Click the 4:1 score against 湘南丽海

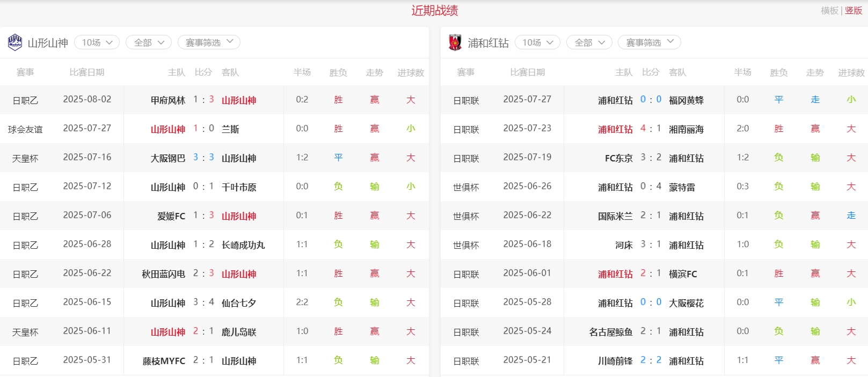650,129
